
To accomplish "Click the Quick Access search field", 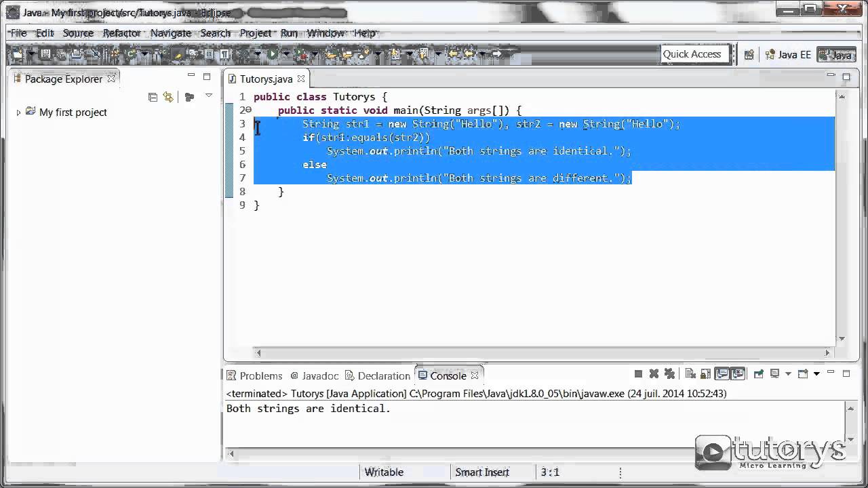I will (695, 54).
